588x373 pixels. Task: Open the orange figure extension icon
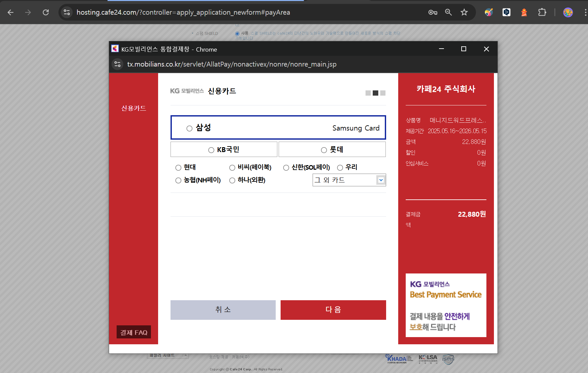[x=524, y=12]
